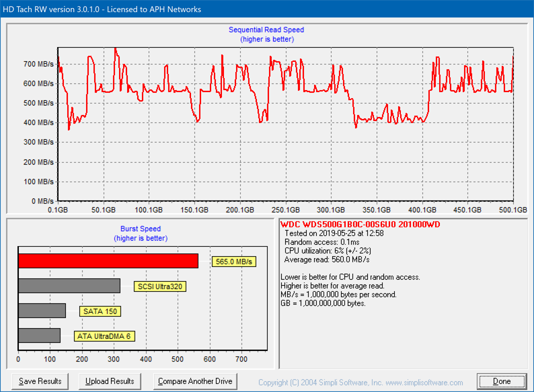Close the dialog with Done
Image resolution: width=534 pixels, height=392 pixels.
pyautogui.click(x=502, y=381)
